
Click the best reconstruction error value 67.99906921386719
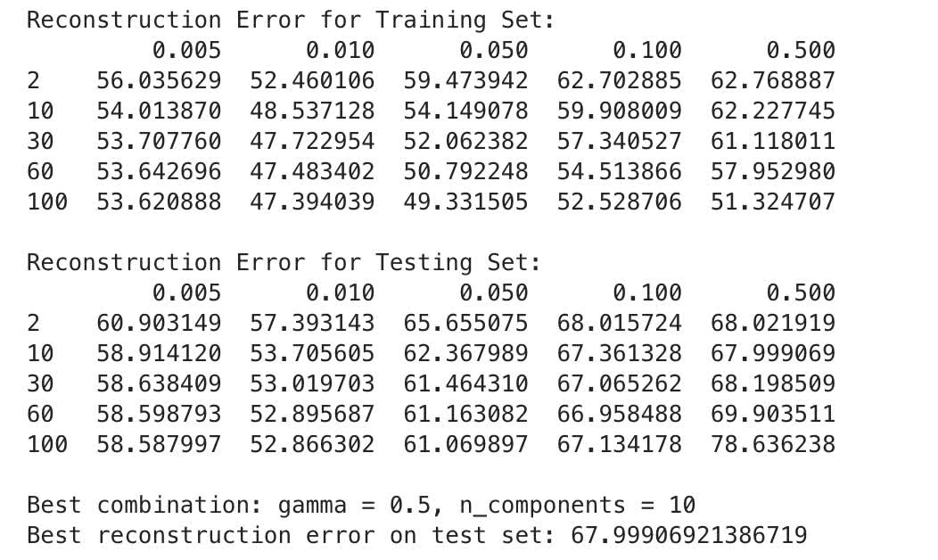pyautogui.click(x=689, y=535)
